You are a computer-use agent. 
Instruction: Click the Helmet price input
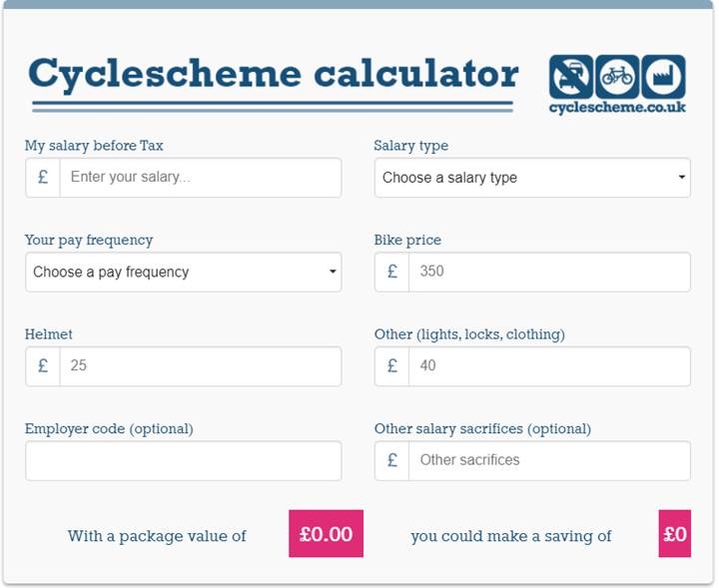pyautogui.click(x=200, y=366)
